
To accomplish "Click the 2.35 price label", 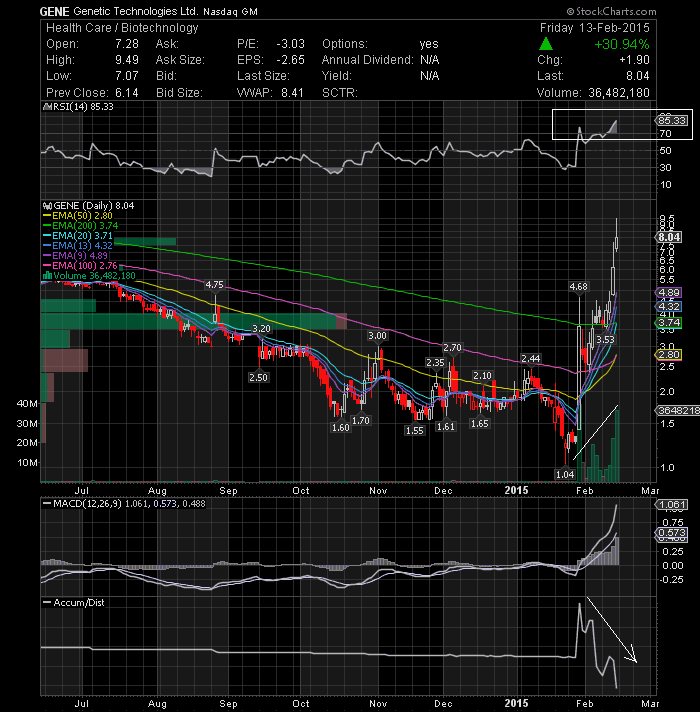I will pos(435,362).
